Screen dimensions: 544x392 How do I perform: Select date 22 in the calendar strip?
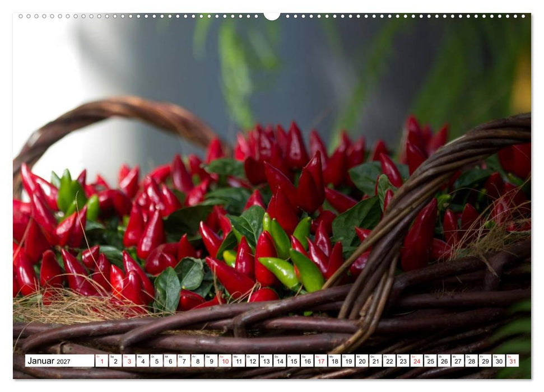point(389,361)
